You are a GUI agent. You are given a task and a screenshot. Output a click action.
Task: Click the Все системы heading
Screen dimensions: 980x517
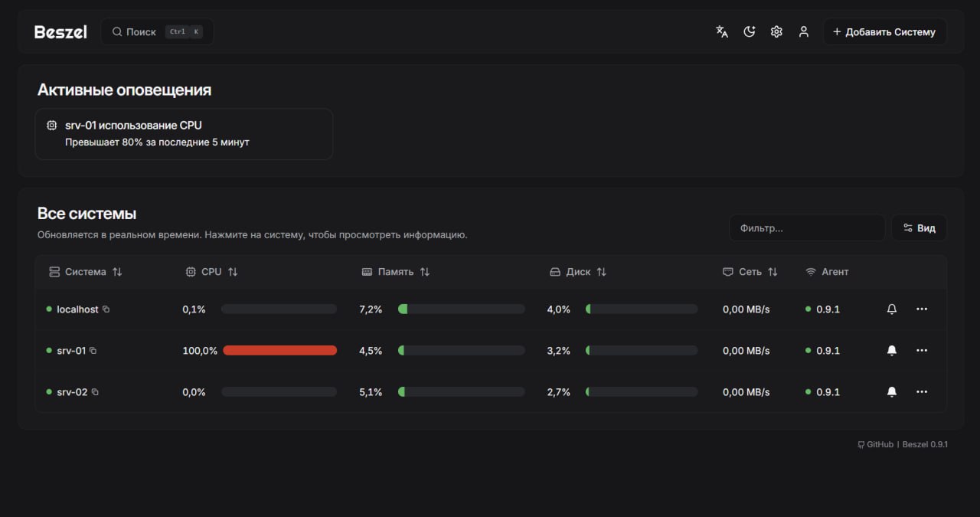tap(87, 214)
